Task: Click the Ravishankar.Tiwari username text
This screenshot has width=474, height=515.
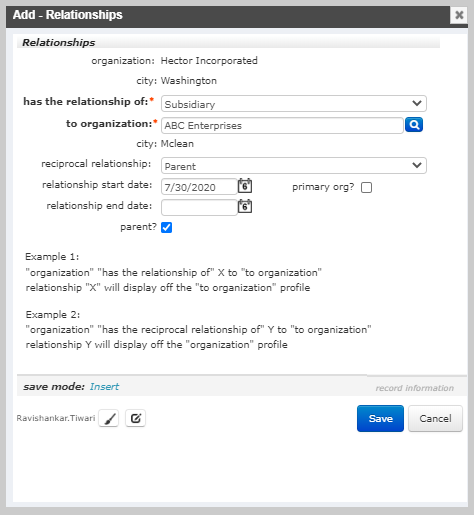Action: [x=56, y=418]
